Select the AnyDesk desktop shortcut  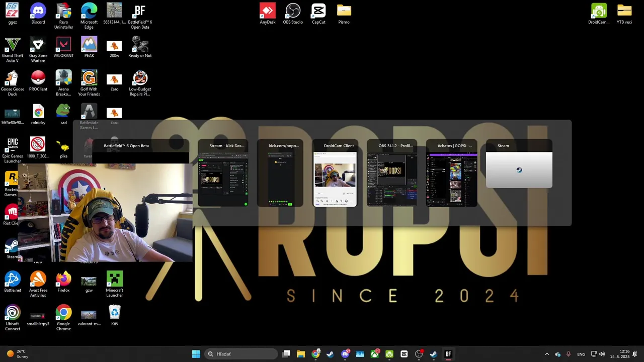[267, 14]
